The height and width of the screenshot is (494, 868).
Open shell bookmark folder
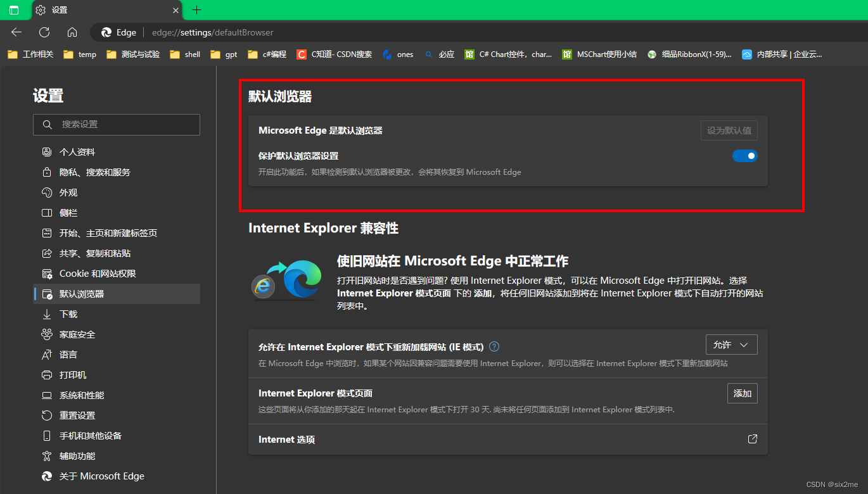point(185,54)
